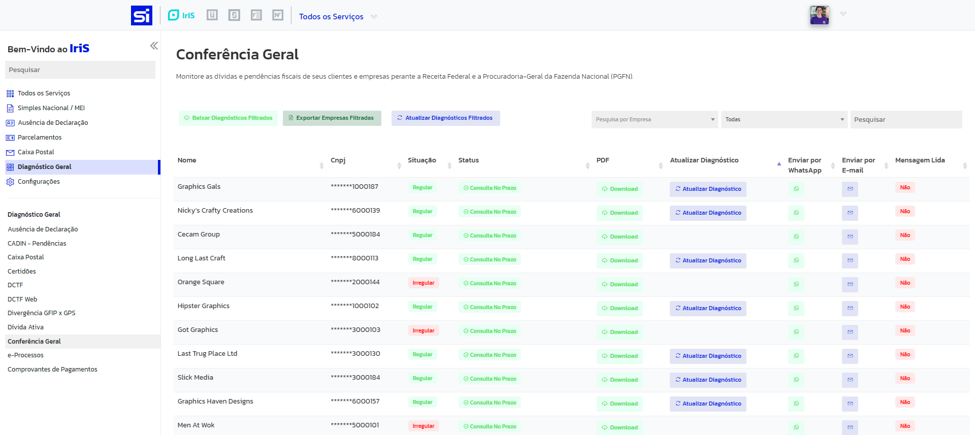This screenshot has width=980, height=435.
Task: Send Cecam Group diagnosis by e-mail icon
Action: [850, 237]
